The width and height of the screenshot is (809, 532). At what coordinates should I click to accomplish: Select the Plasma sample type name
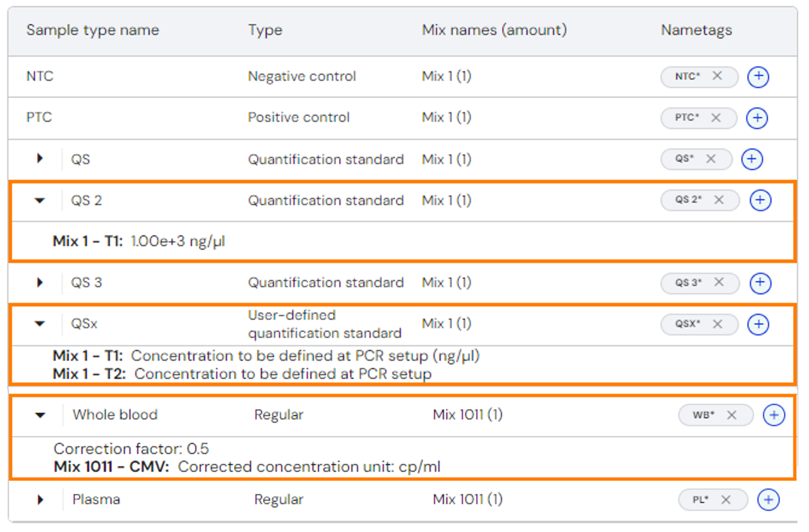point(96,500)
